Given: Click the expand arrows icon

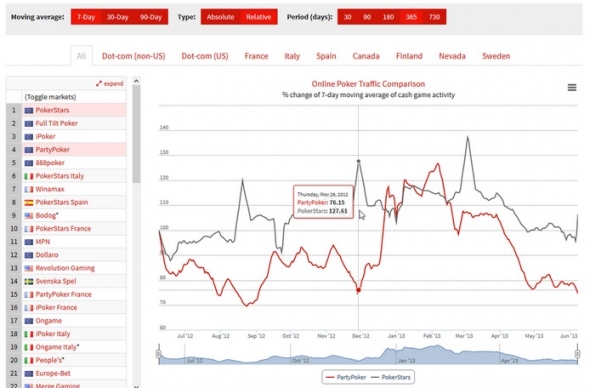Looking at the screenshot, I should pos(99,84).
